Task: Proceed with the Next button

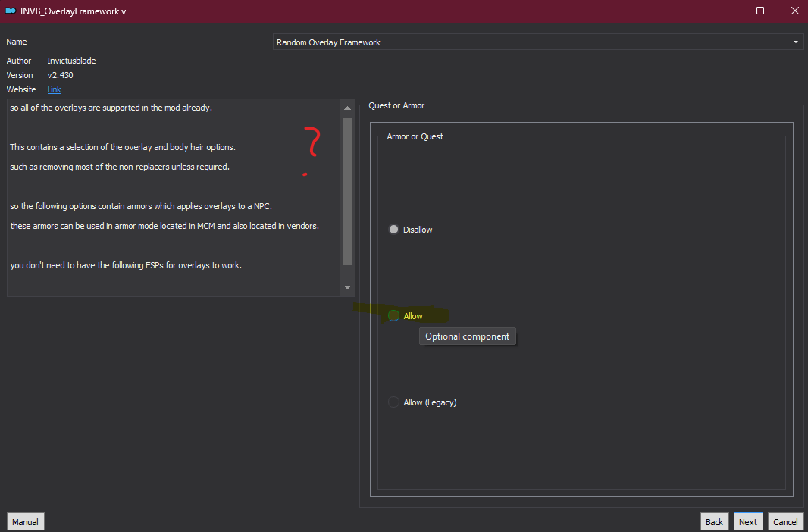Action: coord(747,521)
